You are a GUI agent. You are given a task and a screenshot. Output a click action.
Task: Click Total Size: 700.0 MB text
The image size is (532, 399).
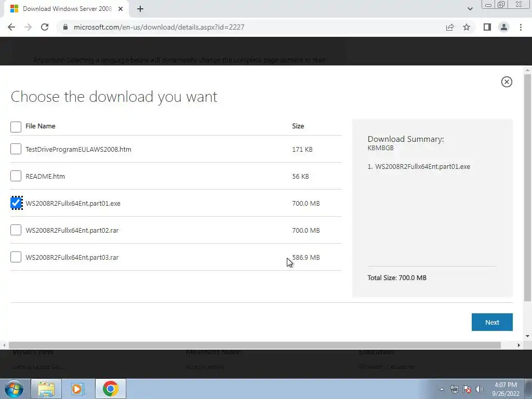click(x=396, y=277)
